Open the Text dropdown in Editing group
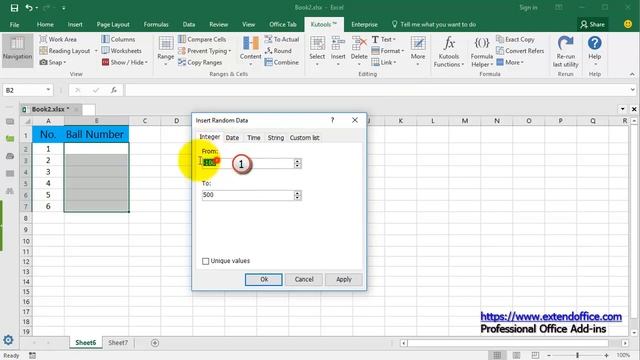The image size is (640, 360). [x=384, y=39]
